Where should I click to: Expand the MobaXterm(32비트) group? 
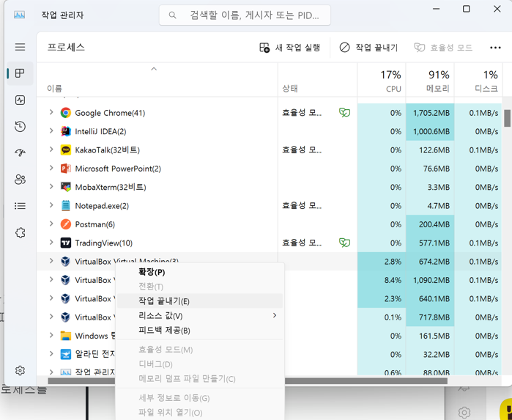(x=51, y=186)
